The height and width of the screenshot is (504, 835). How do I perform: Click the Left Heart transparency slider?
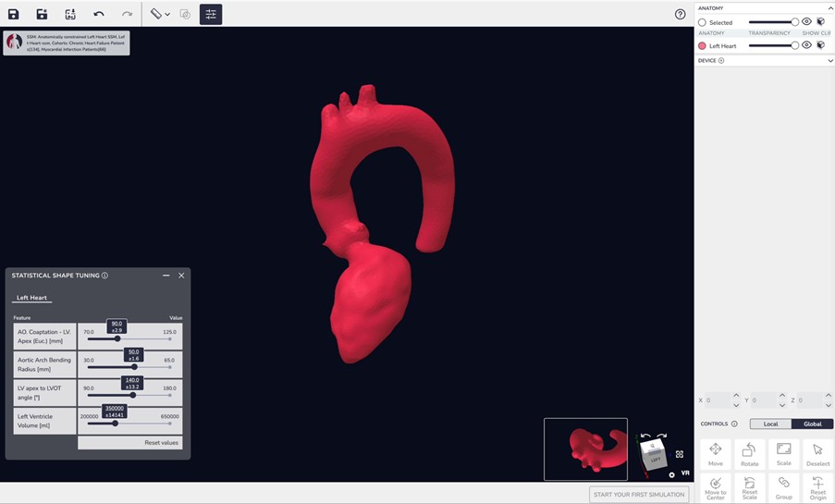pyautogui.click(x=772, y=45)
